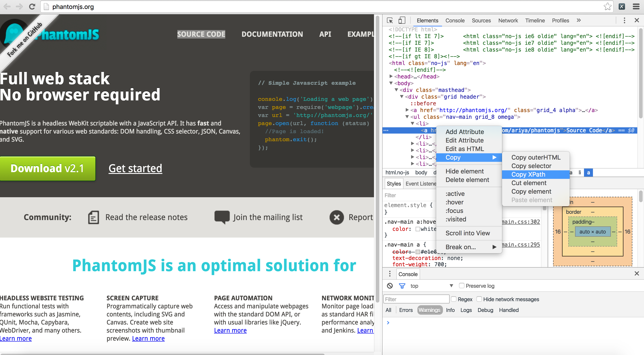Image resolution: width=644 pixels, height=355 pixels.
Task: Open console drawer three-dot menu
Action: pos(390,274)
